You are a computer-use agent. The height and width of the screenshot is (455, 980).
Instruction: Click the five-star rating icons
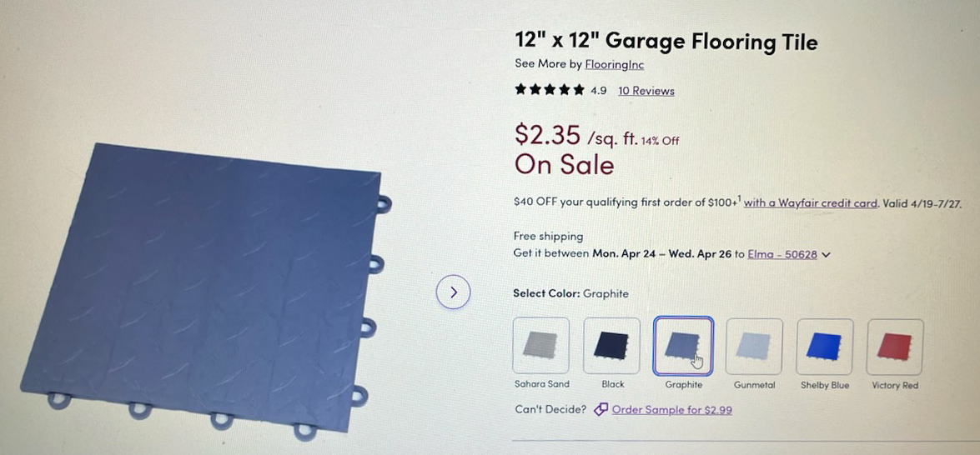(550, 90)
